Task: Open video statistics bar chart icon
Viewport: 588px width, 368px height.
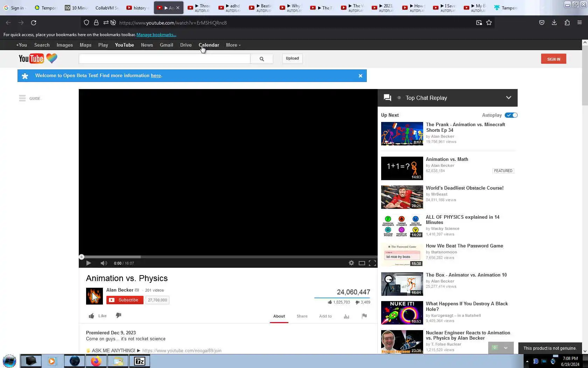Action: [x=346, y=316]
